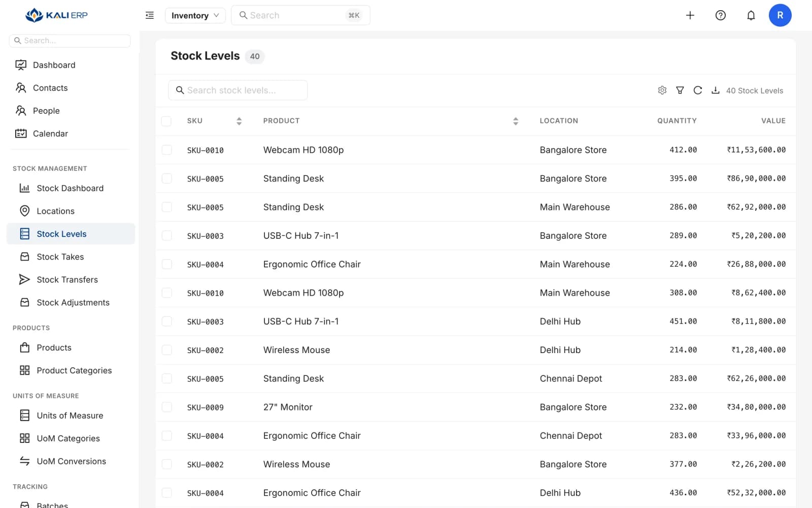Click the download export icon

point(716,90)
